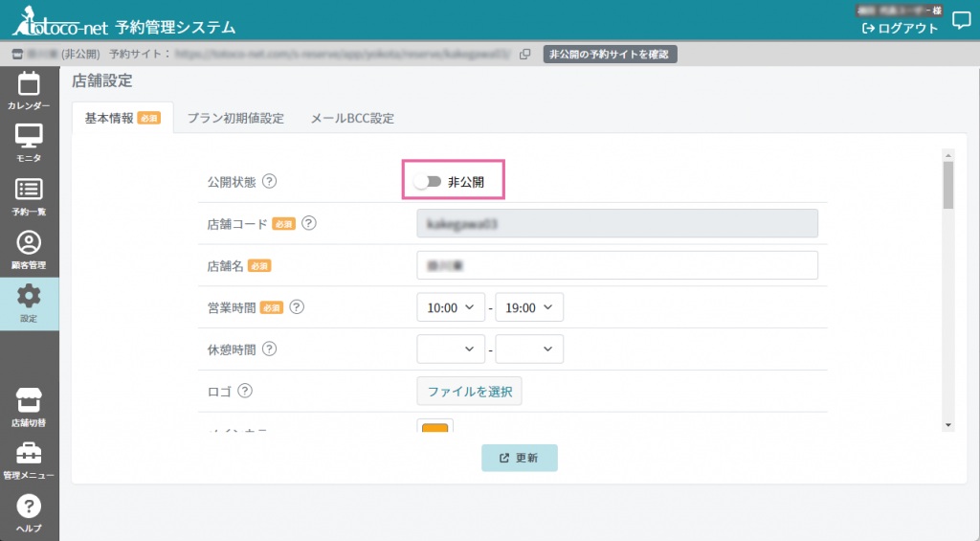Image resolution: width=980 pixels, height=541 pixels.
Task: Click the 店舗設定 page heading
Action: pyautogui.click(x=102, y=80)
